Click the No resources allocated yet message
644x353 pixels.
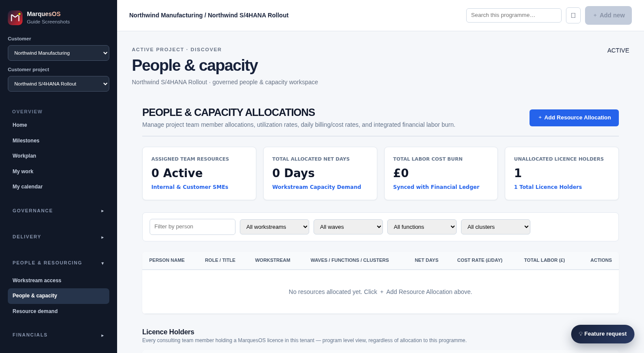point(380,292)
